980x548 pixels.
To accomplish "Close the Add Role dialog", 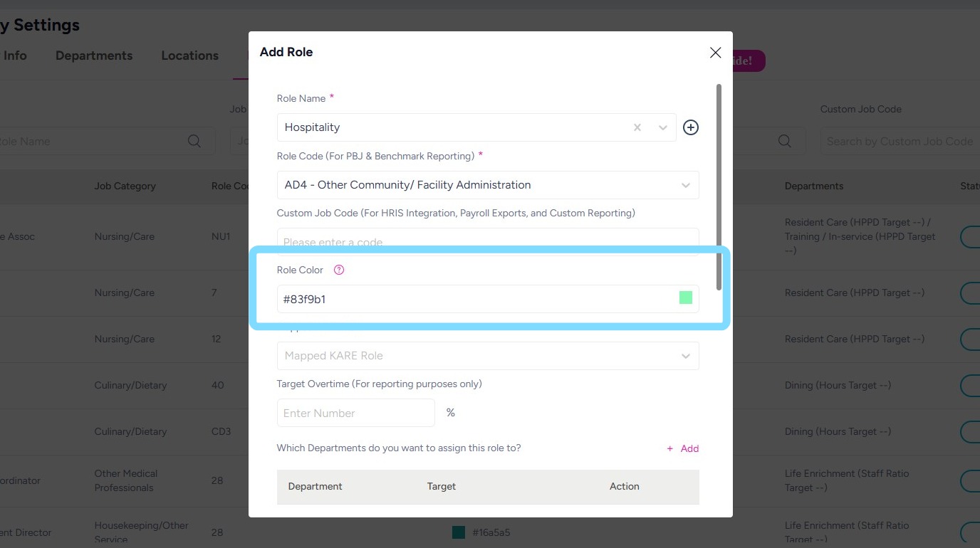I will point(716,53).
